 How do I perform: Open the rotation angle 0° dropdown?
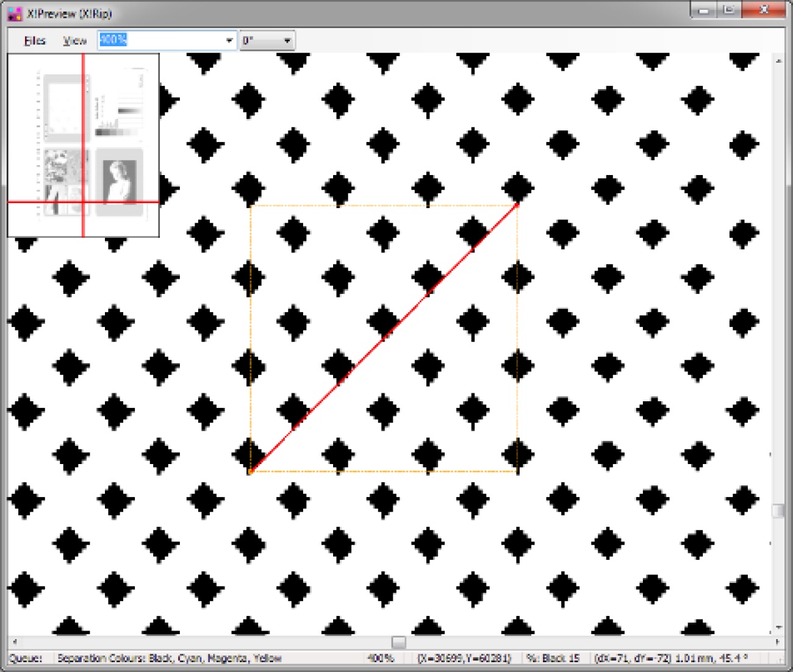pyautogui.click(x=267, y=41)
